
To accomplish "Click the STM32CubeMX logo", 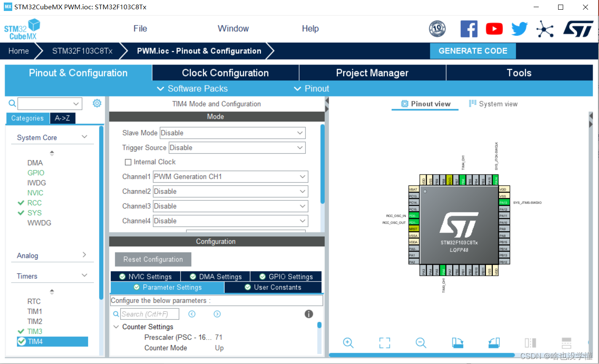I will tap(22, 29).
